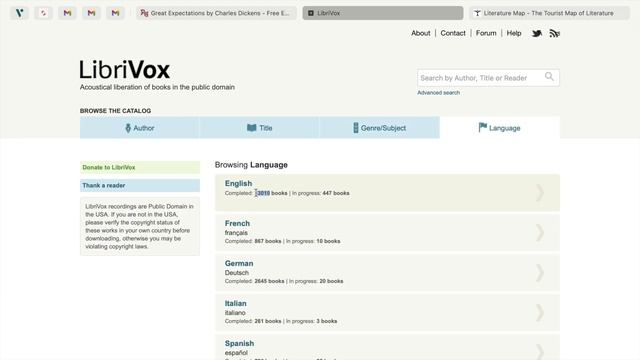Expand Italian row chevron arrow
Viewport: 640px width, 360px height.
point(540,313)
